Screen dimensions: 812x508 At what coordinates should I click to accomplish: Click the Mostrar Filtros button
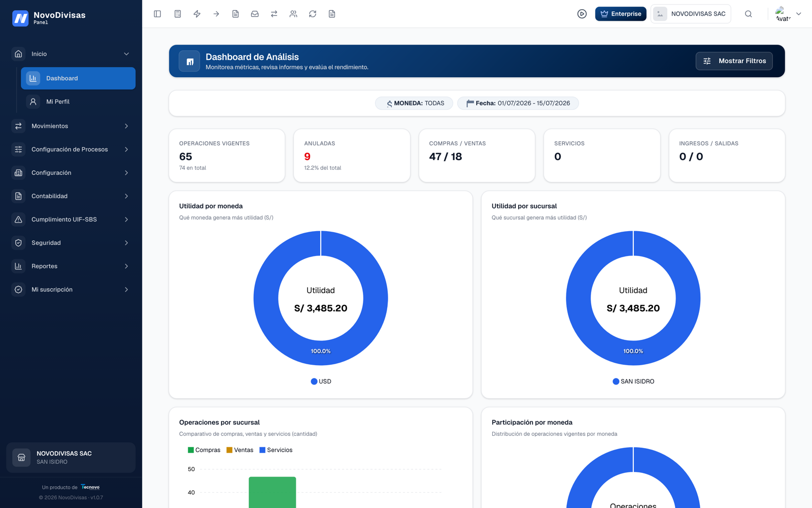point(734,61)
